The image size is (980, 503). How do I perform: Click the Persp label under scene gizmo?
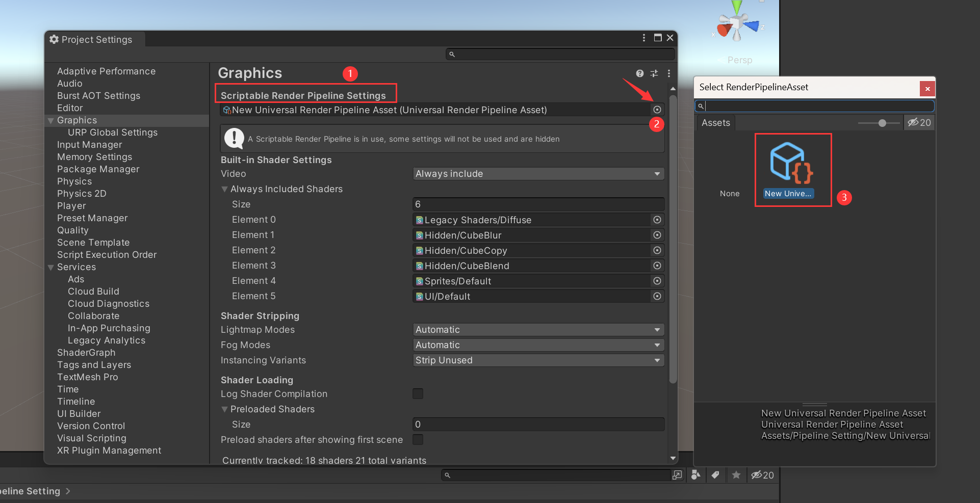click(x=740, y=60)
